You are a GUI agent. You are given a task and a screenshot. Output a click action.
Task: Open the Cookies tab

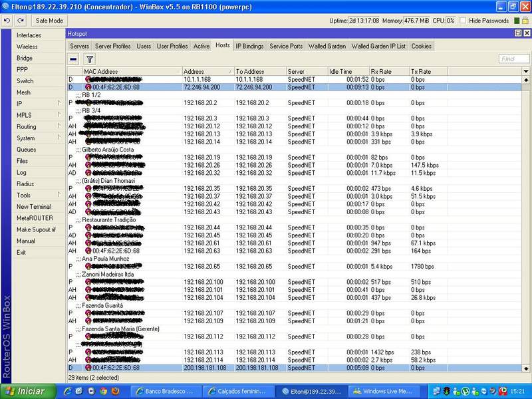pyautogui.click(x=421, y=46)
